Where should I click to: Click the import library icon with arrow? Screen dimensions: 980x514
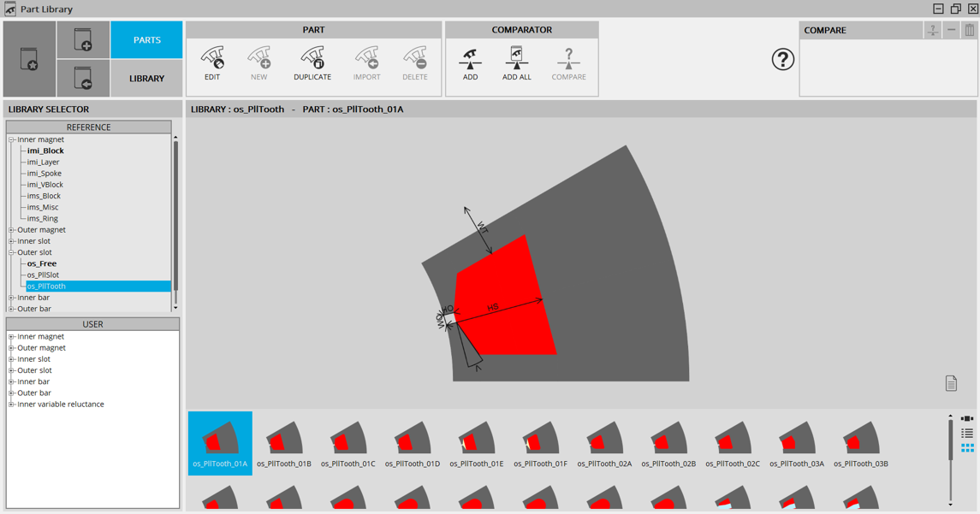click(83, 79)
